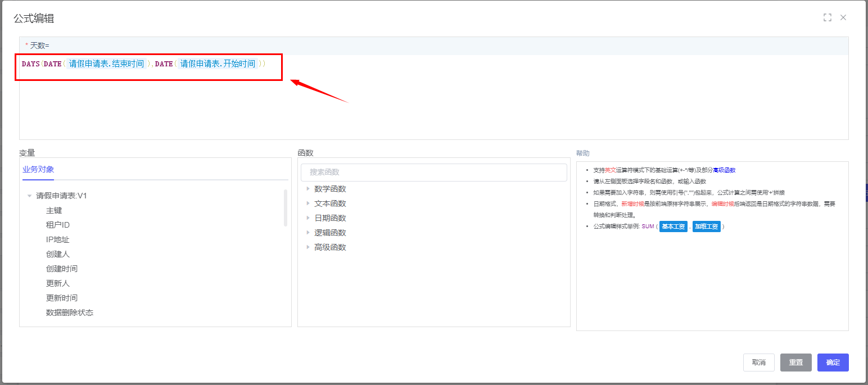Expand the 日期函数 category
The image size is (868, 385).
(x=308, y=218)
